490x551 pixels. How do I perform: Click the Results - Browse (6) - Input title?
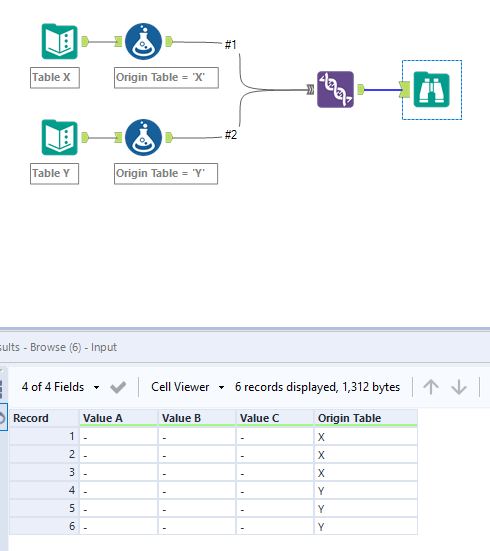click(x=58, y=347)
